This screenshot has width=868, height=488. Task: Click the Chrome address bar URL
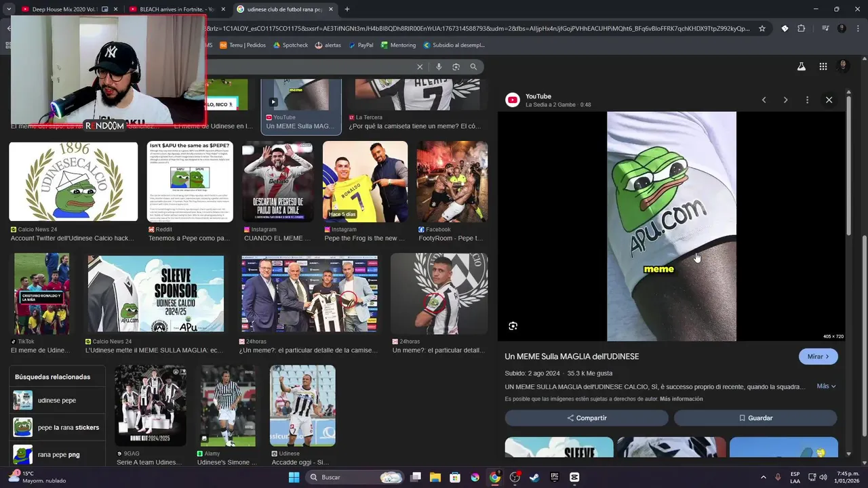pyautogui.click(x=478, y=28)
